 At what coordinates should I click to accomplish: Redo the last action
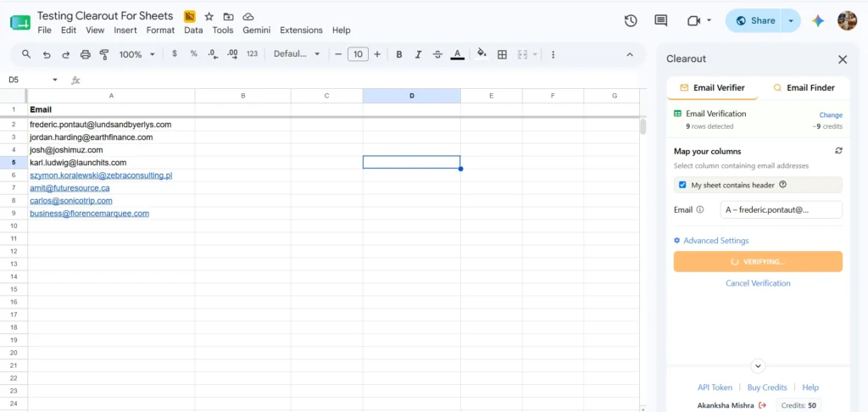pyautogui.click(x=65, y=54)
